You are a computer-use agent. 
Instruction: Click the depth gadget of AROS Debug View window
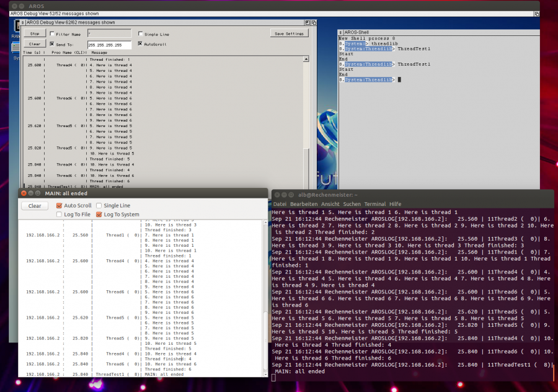(x=315, y=24)
